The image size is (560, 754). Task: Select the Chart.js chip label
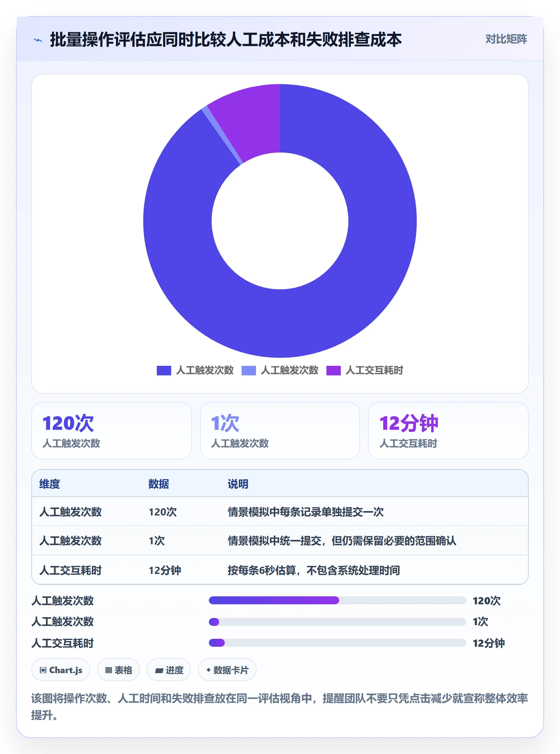(66, 670)
